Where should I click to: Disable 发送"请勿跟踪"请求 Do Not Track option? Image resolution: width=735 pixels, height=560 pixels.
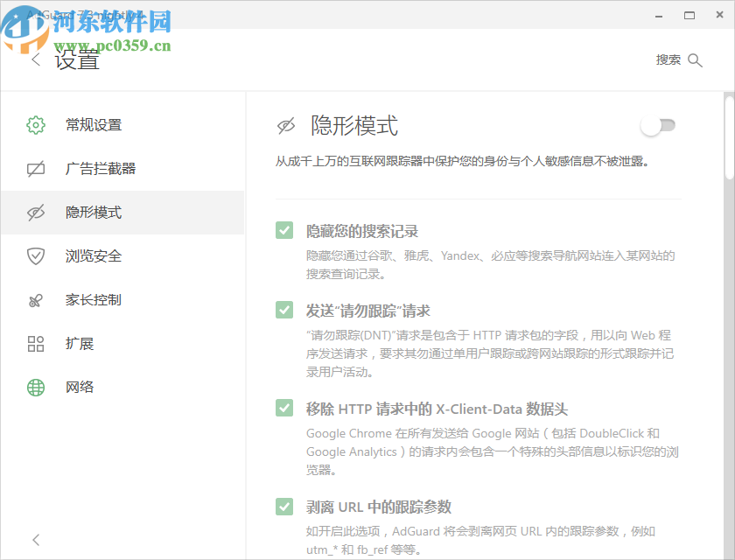tap(284, 309)
